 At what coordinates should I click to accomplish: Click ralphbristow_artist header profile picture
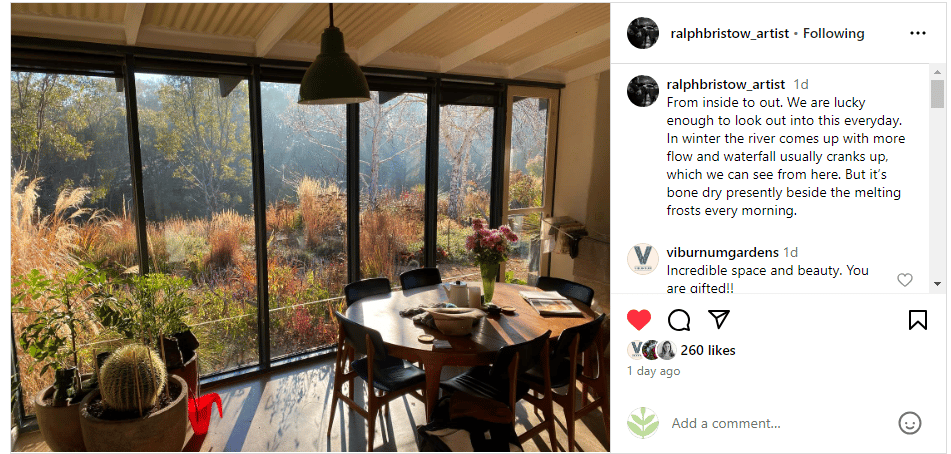tap(643, 33)
